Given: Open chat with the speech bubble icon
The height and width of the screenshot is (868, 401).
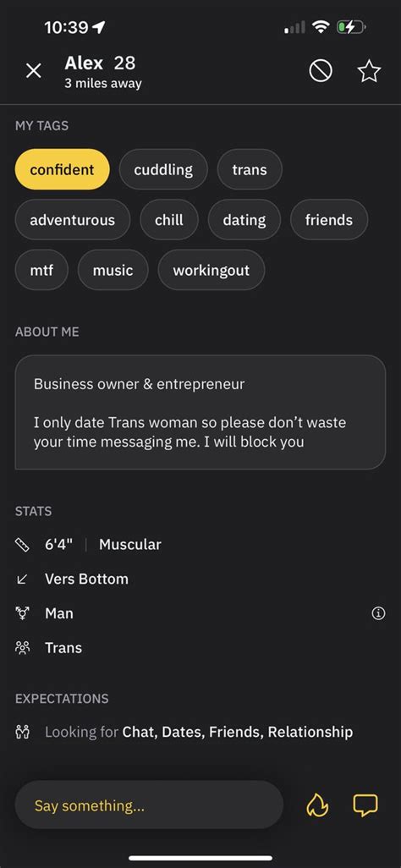Looking at the screenshot, I should tap(365, 805).
